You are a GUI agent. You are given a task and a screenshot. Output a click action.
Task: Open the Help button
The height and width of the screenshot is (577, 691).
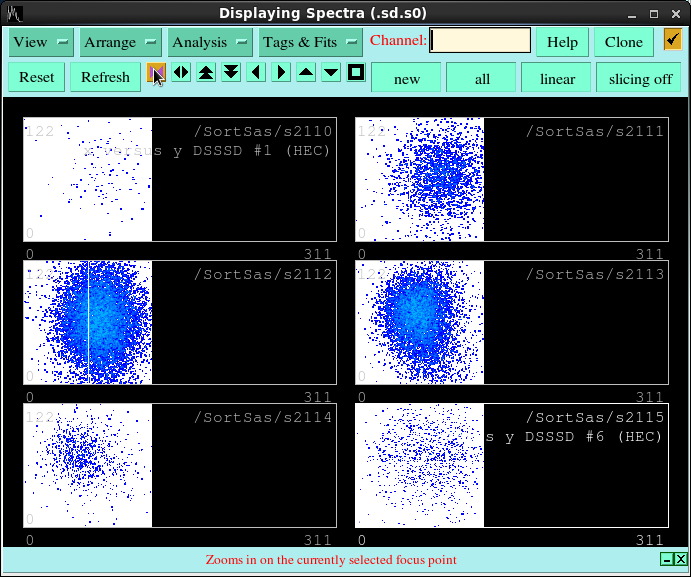562,42
